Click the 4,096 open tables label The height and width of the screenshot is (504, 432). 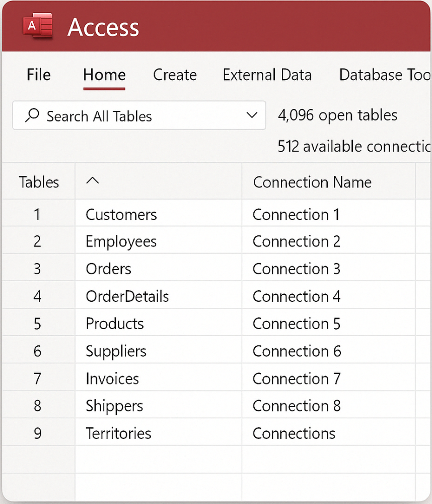click(x=337, y=115)
